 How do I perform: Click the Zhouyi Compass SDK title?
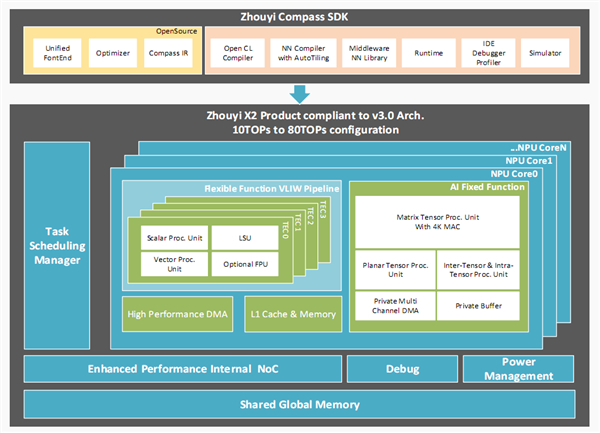click(x=294, y=17)
